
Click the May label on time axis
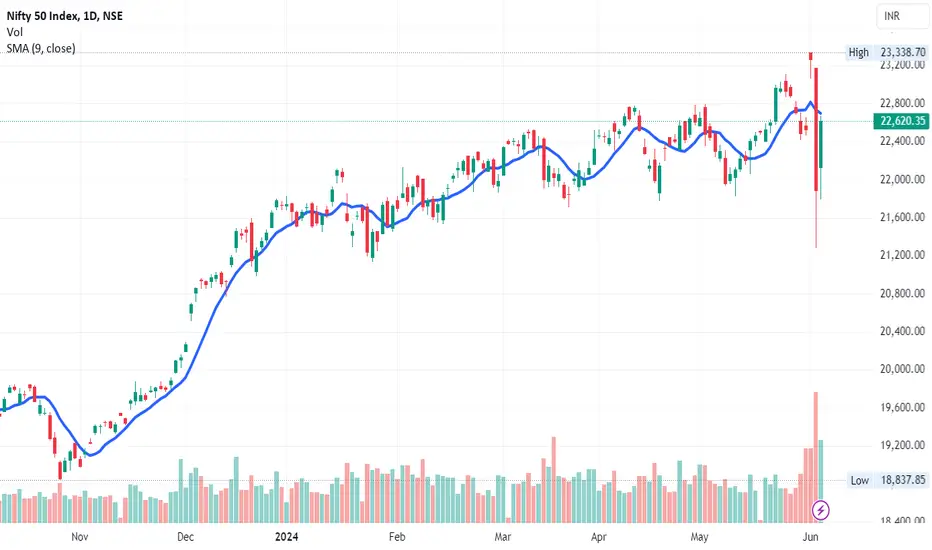tap(700, 537)
